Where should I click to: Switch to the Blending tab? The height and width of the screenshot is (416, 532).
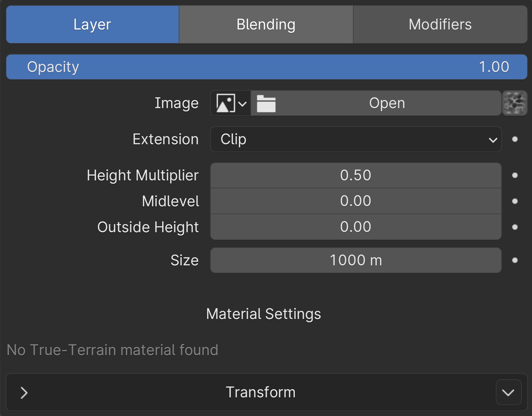click(x=266, y=24)
